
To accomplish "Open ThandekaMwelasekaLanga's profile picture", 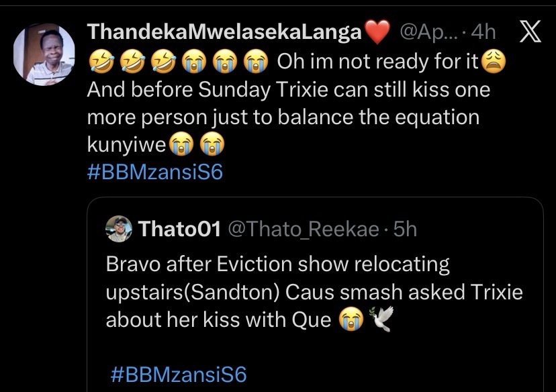I will (44, 54).
